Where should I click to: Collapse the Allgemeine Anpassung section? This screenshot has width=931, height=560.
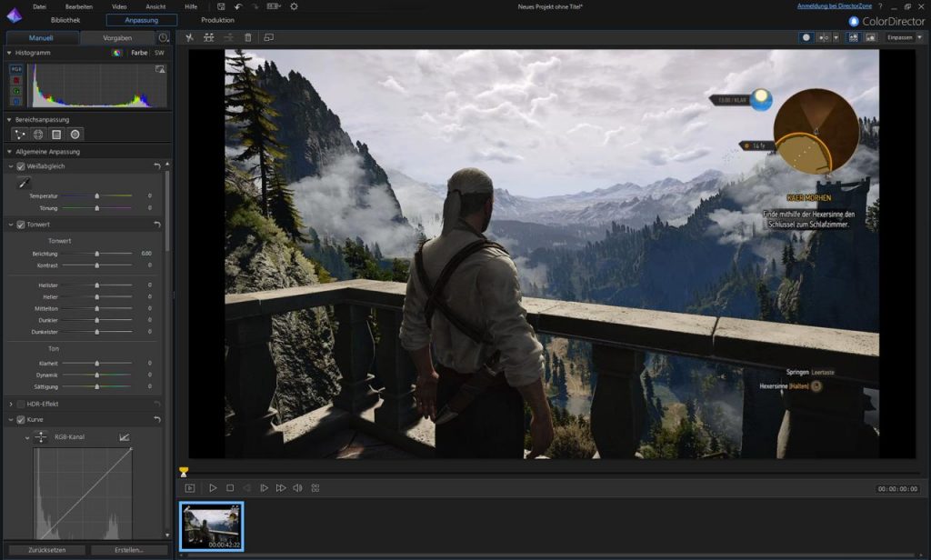tap(9, 152)
